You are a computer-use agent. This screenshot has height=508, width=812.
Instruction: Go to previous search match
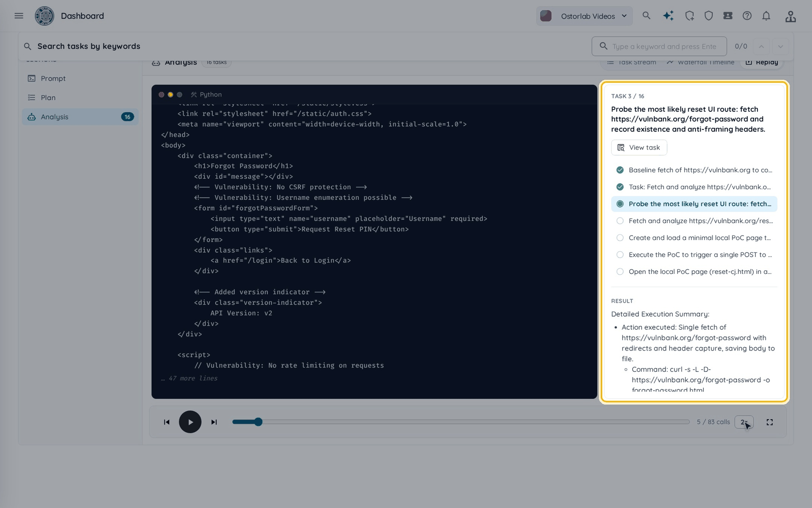(x=761, y=47)
